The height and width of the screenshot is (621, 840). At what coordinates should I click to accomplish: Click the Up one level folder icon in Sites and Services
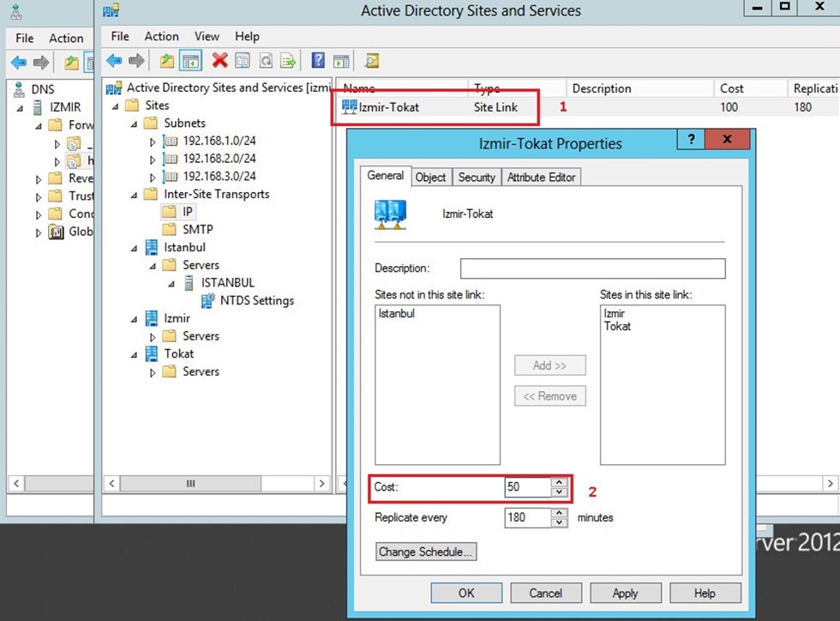click(167, 61)
